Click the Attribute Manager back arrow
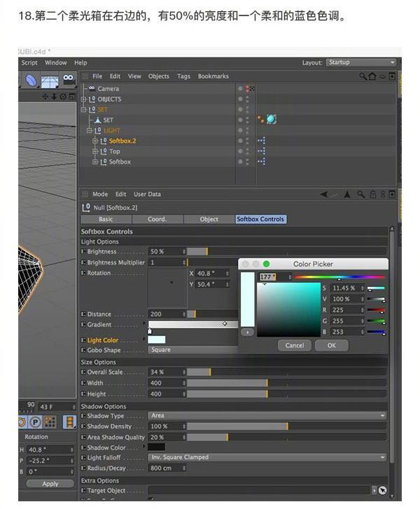The width and height of the screenshot is (420, 509). [x=323, y=195]
